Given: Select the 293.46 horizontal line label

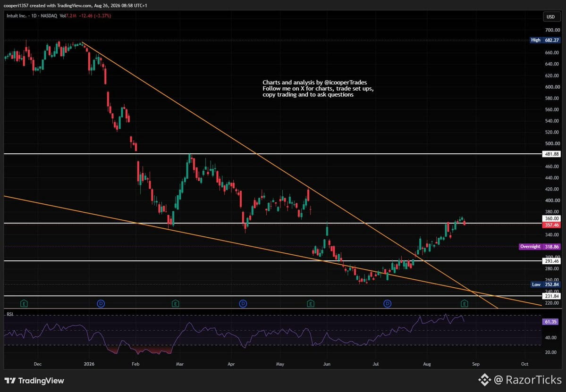Looking at the screenshot, I should (551, 261).
